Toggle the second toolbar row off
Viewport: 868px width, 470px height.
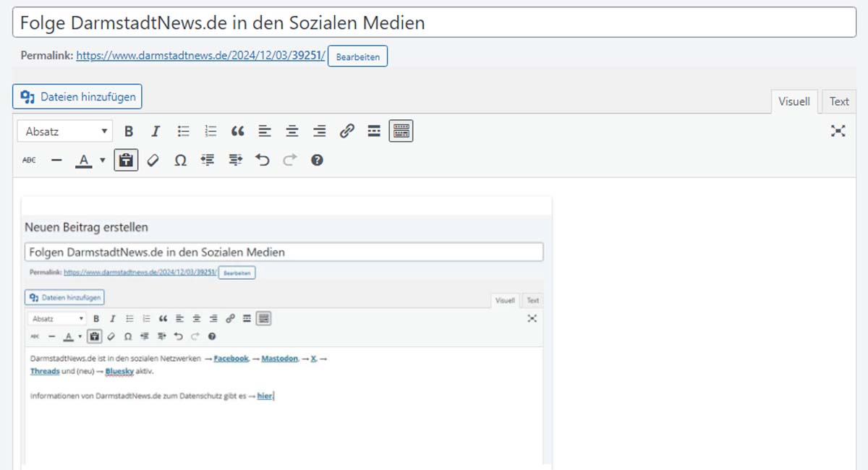pos(401,131)
